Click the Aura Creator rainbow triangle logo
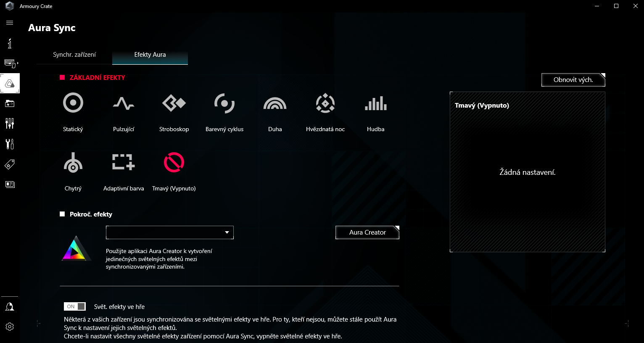 click(x=76, y=248)
